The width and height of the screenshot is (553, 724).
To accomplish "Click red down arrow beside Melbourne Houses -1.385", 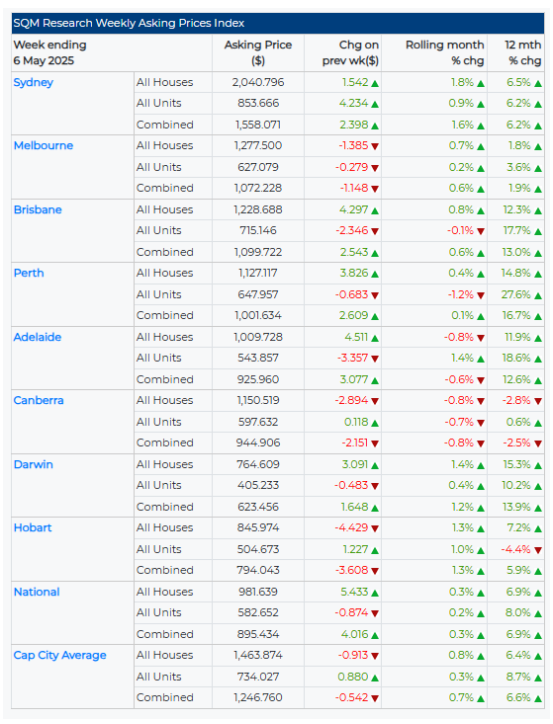I will tap(375, 146).
